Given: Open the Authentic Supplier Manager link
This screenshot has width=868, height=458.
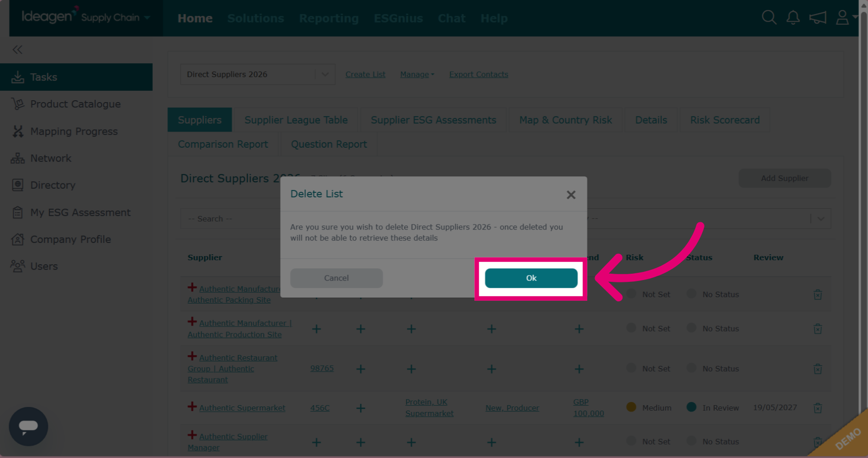Looking at the screenshot, I should (x=227, y=442).
